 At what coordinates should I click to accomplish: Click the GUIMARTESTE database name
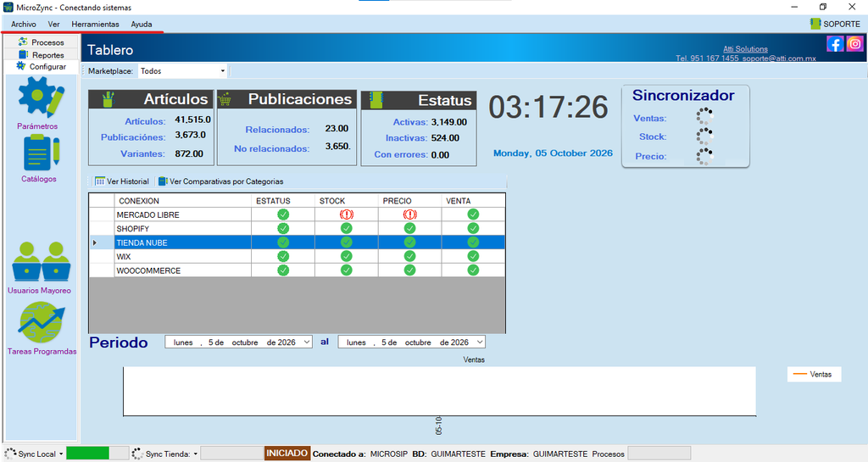458,454
